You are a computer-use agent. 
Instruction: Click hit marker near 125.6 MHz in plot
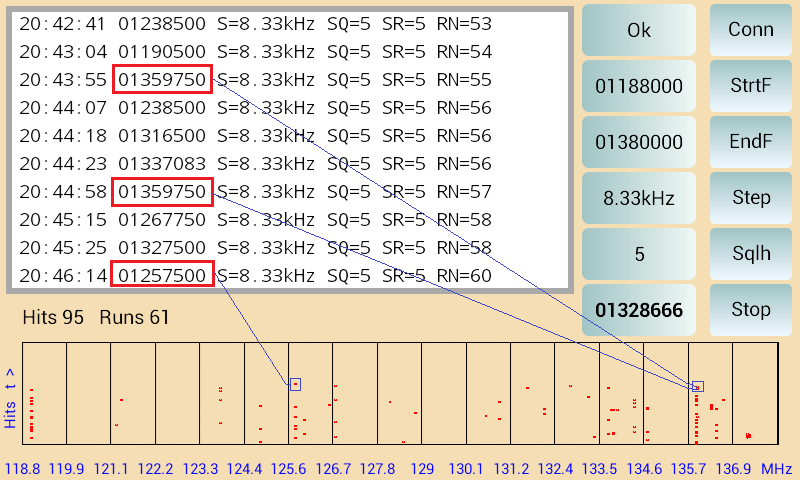pyautogui.click(x=295, y=384)
